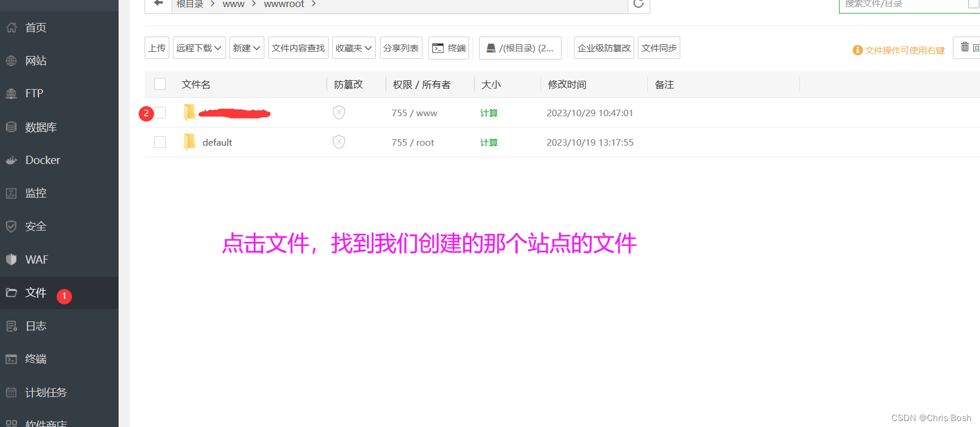Open the 分享列表 share list
The width and height of the screenshot is (980, 427).
(401, 48)
